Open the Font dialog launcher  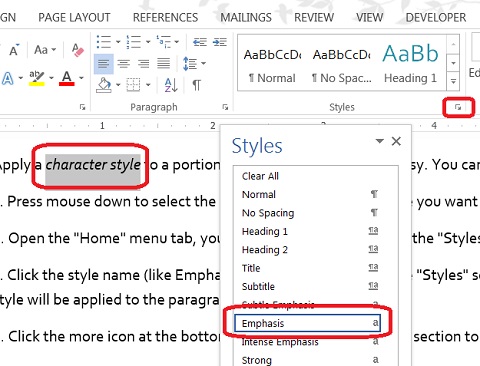click(x=82, y=107)
